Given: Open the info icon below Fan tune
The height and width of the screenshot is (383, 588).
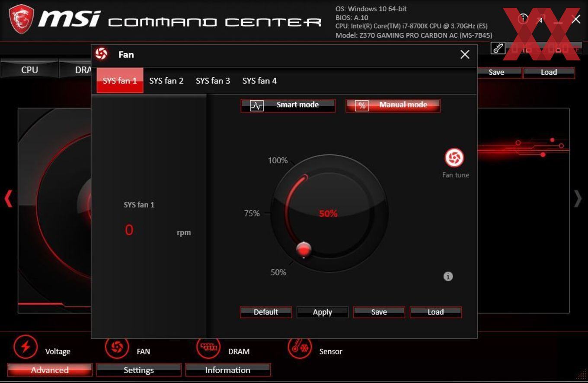Looking at the screenshot, I should [448, 276].
